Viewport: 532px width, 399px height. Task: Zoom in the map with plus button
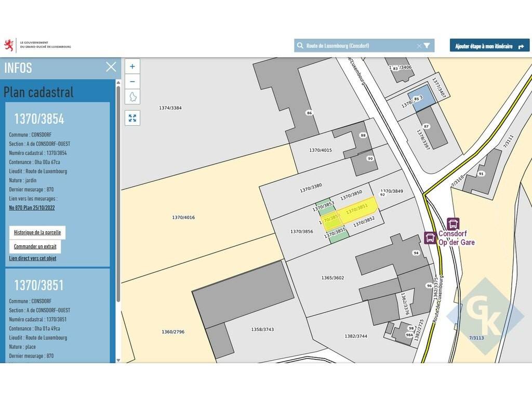[132, 66]
